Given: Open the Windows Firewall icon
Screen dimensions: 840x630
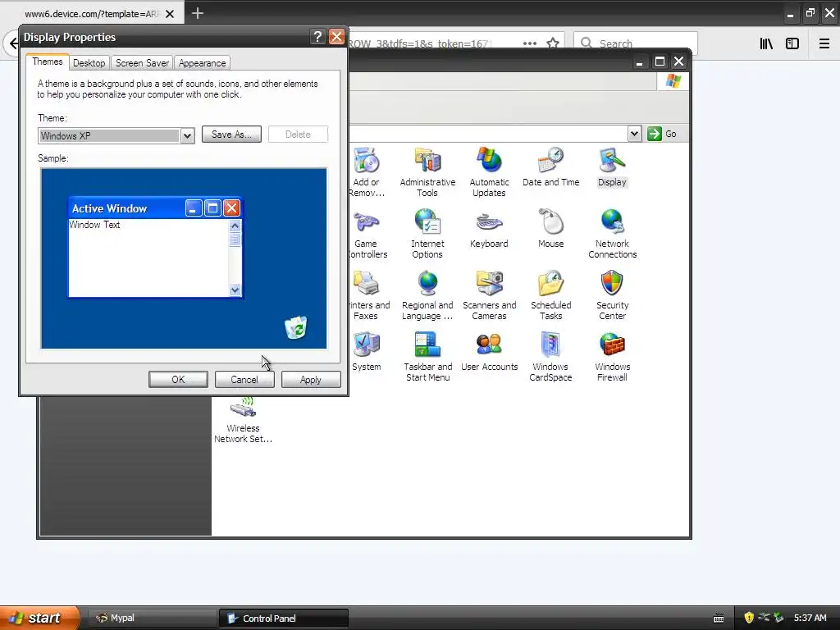Looking at the screenshot, I should (x=612, y=356).
